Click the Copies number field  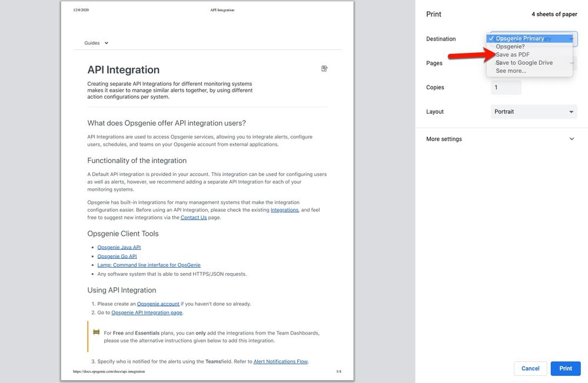pyautogui.click(x=506, y=87)
